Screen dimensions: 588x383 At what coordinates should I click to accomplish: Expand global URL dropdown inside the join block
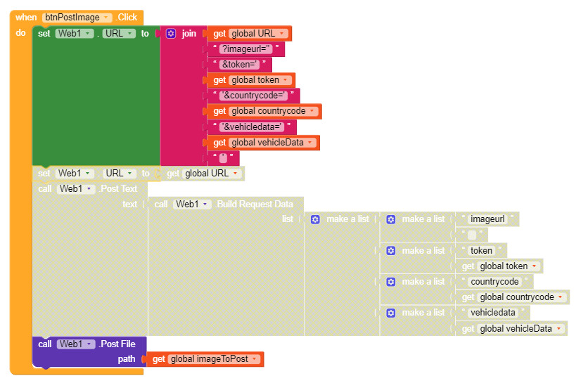point(283,34)
